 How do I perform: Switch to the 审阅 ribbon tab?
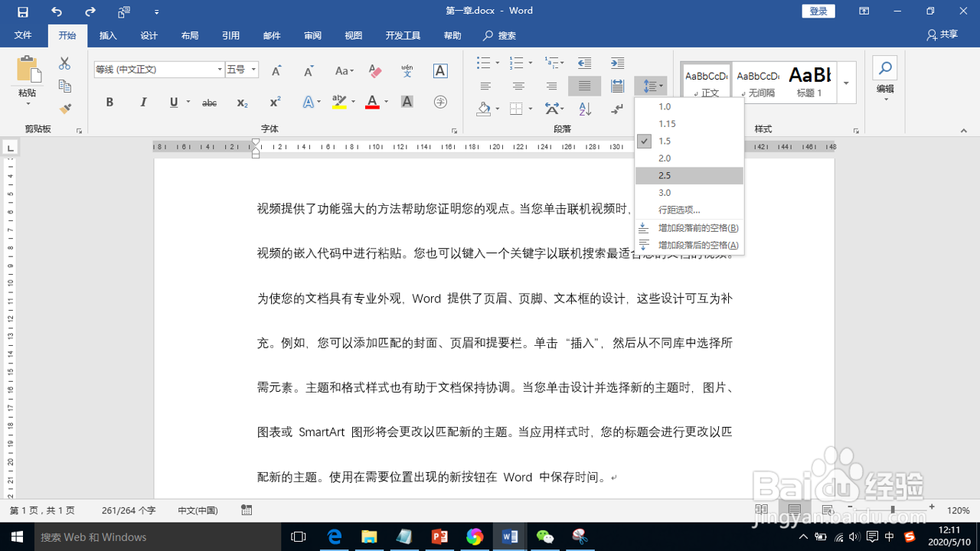point(312,36)
